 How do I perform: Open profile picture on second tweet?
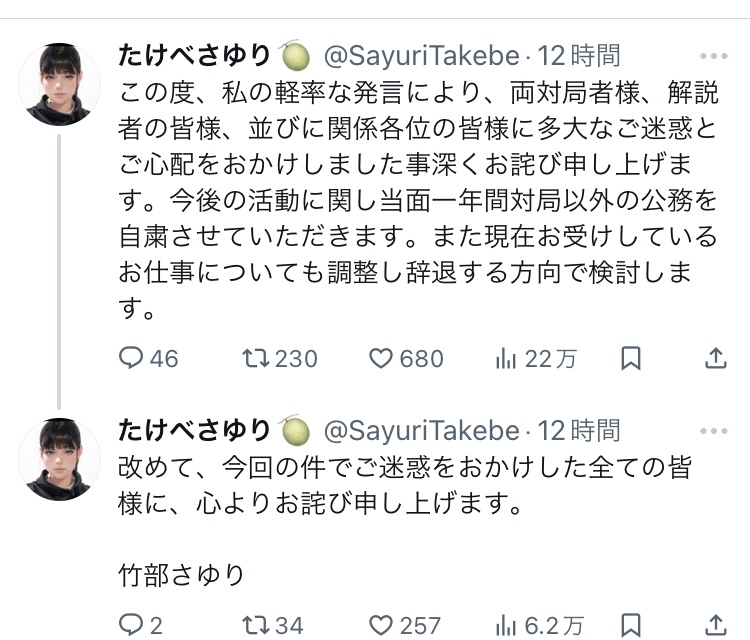(60, 459)
